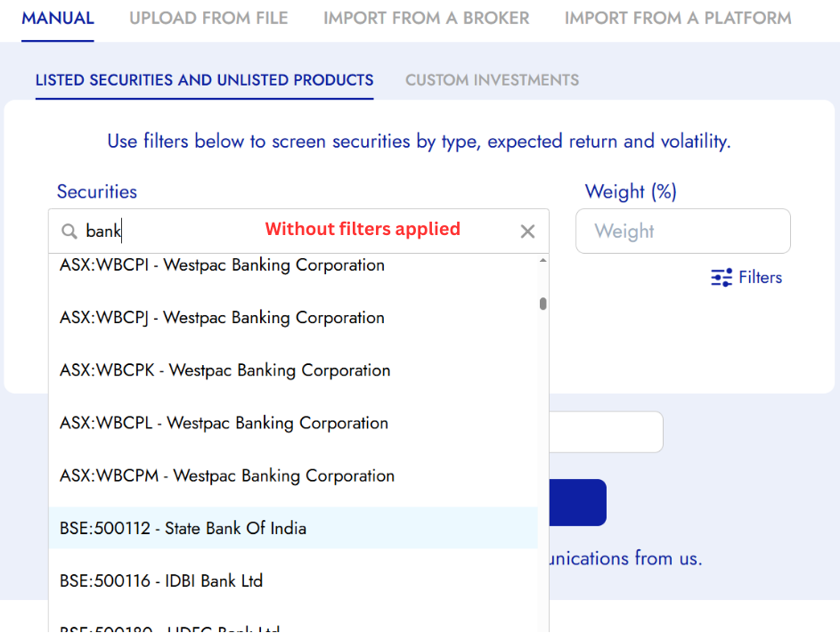Pick BSE:500112 State Bank Of India
This screenshot has width=840, height=633.
183,528
